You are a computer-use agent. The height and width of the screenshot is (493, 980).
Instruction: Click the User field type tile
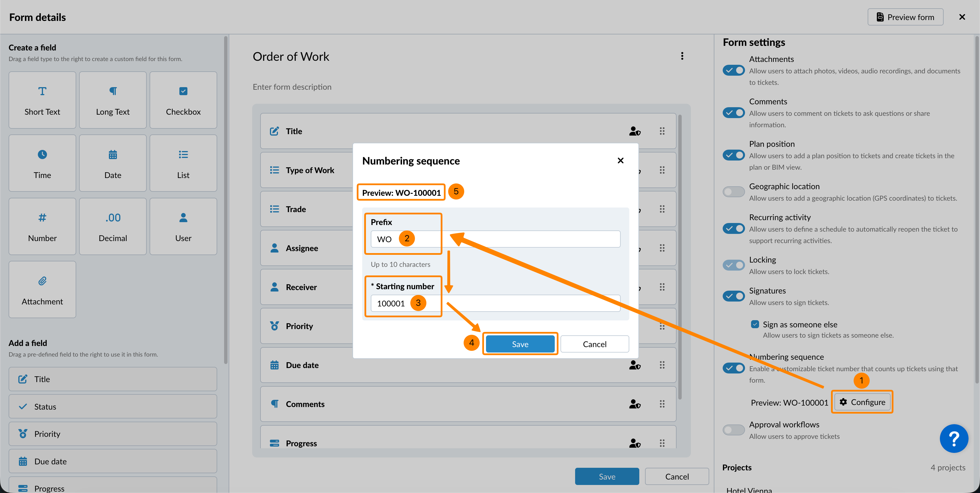[183, 226]
